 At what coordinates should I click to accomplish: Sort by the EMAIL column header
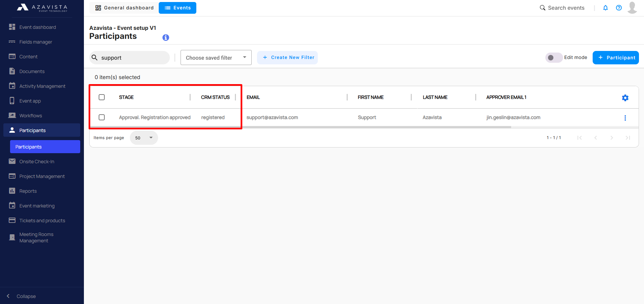[x=253, y=97]
